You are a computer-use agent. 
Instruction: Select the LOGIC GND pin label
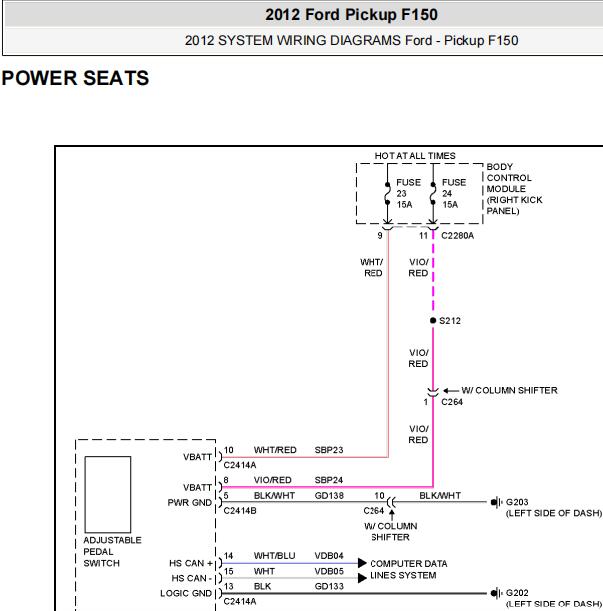point(186,593)
